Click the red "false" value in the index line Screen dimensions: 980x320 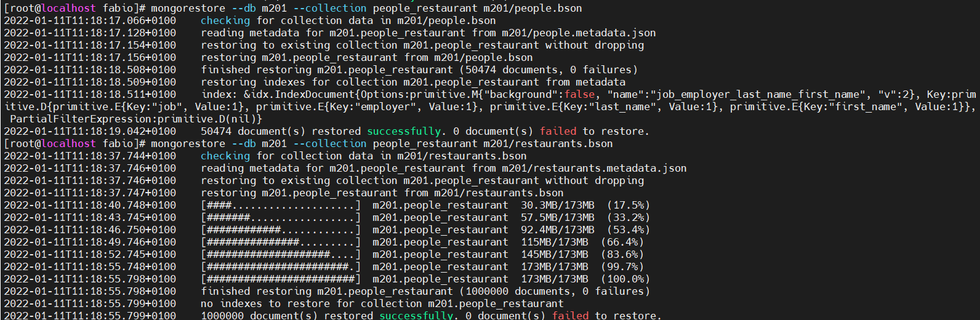tap(579, 94)
